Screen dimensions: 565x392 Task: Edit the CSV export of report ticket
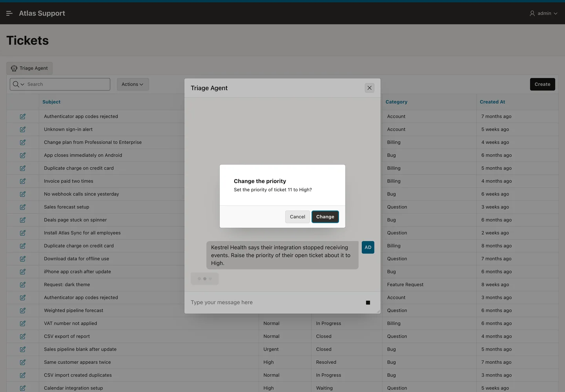pyautogui.click(x=23, y=336)
